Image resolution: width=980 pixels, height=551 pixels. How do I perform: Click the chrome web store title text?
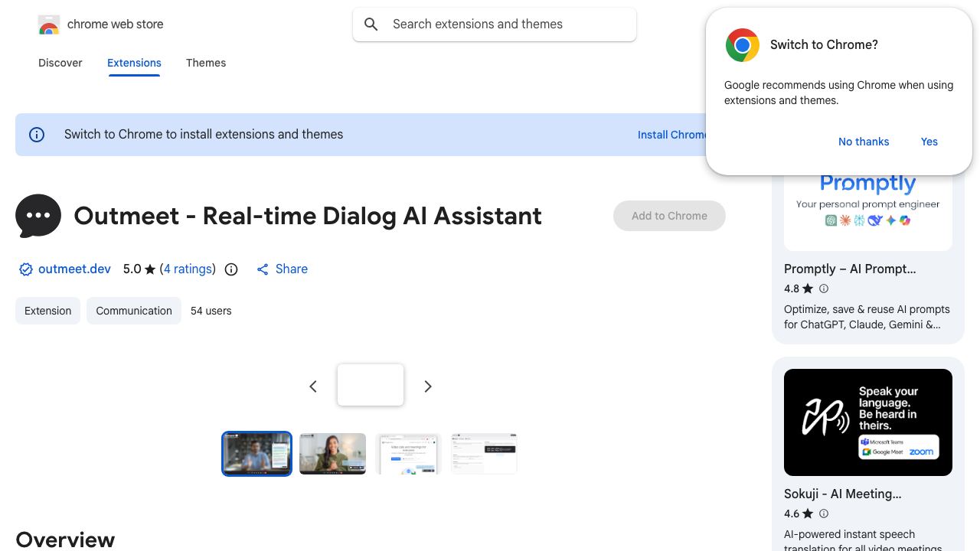click(116, 24)
